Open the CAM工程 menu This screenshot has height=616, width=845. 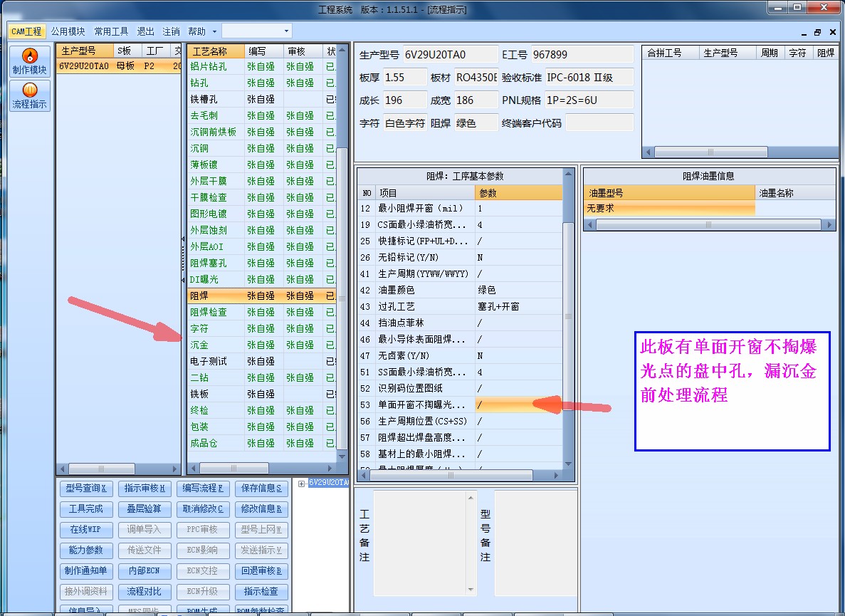pyautogui.click(x=26, y=31)
